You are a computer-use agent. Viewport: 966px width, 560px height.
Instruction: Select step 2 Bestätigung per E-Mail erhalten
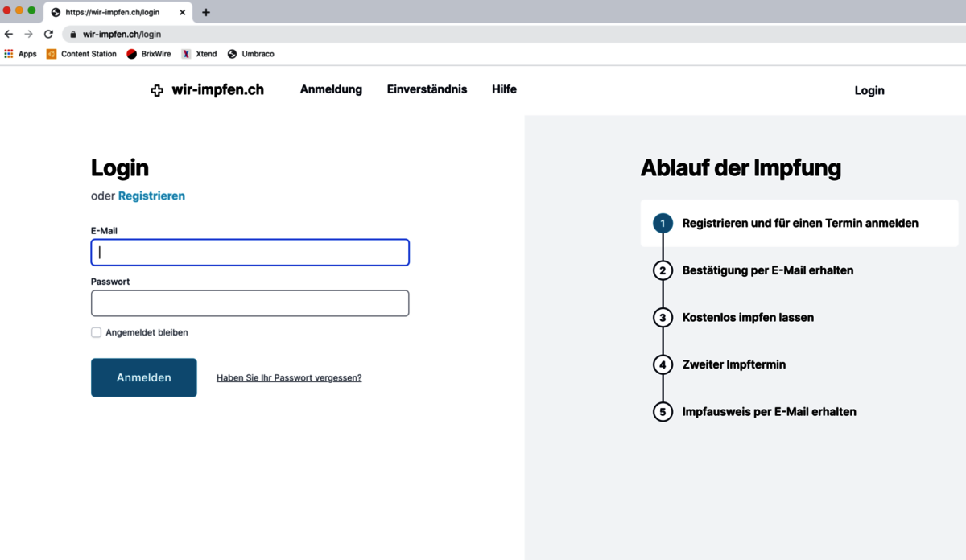click(767, 270)
